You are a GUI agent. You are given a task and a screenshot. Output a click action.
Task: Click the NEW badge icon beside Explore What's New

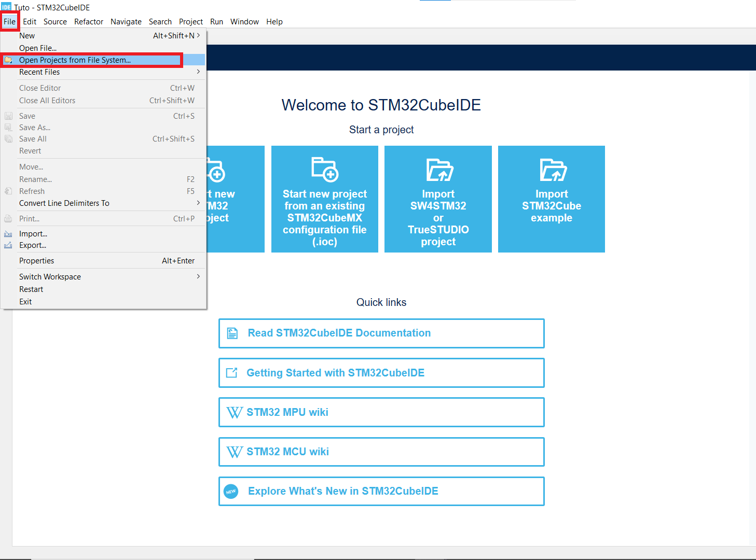[231, 492]
